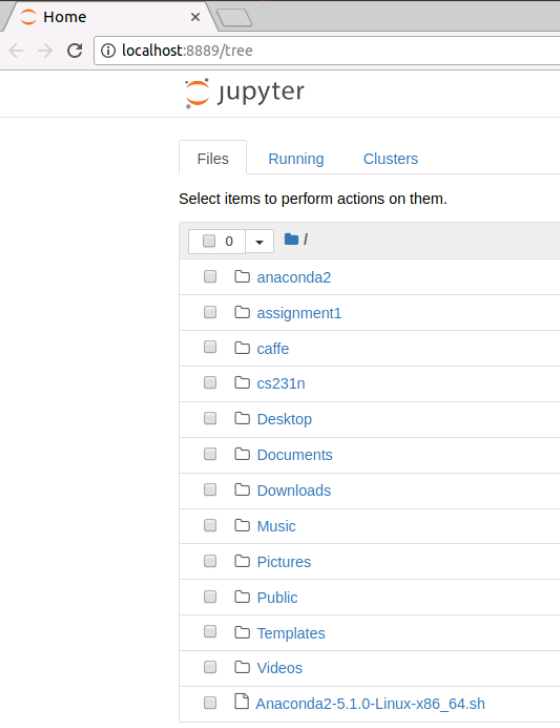560x728 pixels.
Task: Open the Documents folder link
Action: coord(295,455)
